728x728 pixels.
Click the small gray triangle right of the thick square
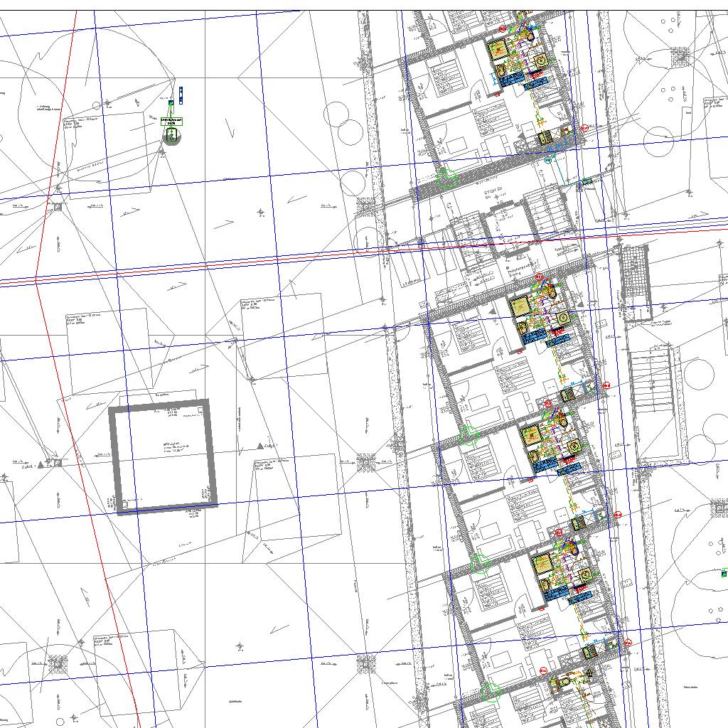(260, 446)
